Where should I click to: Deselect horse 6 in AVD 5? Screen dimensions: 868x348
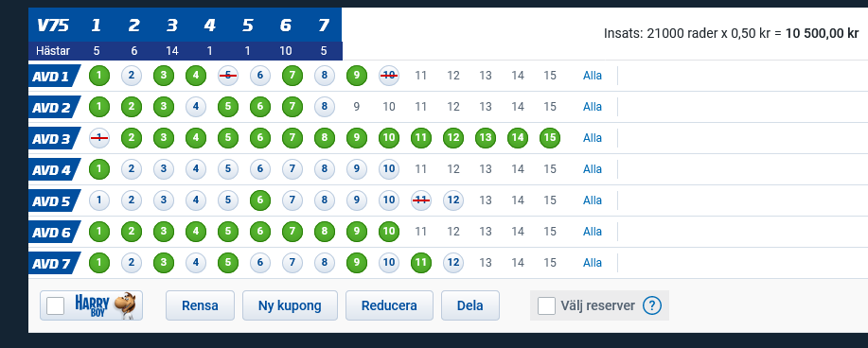tap(259, 200)
